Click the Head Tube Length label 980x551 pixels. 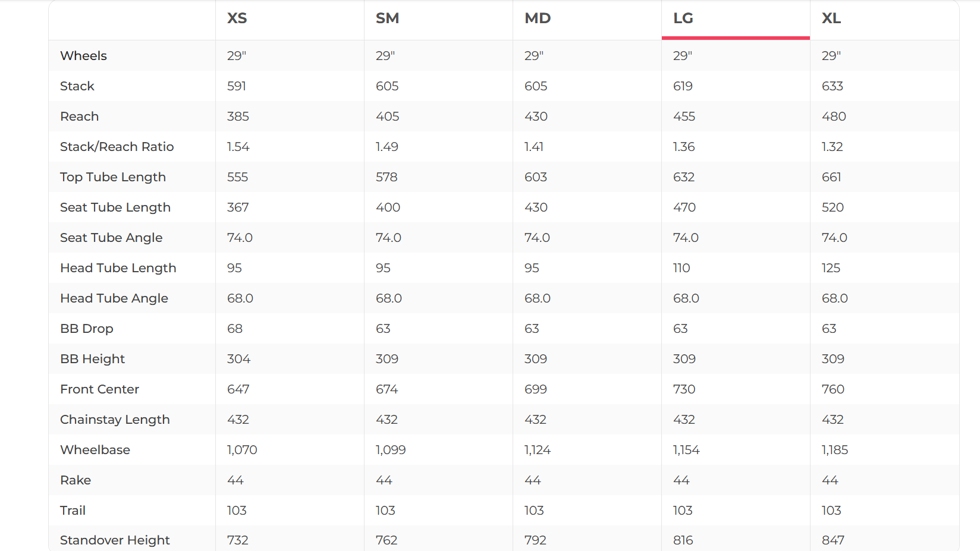pyautogui.click(x=118, y=268)
